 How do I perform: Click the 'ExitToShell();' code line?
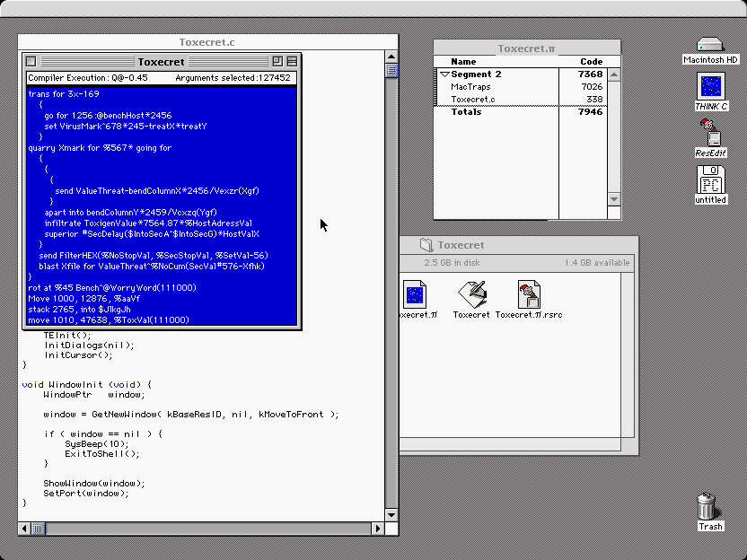[x=102, y=454]
